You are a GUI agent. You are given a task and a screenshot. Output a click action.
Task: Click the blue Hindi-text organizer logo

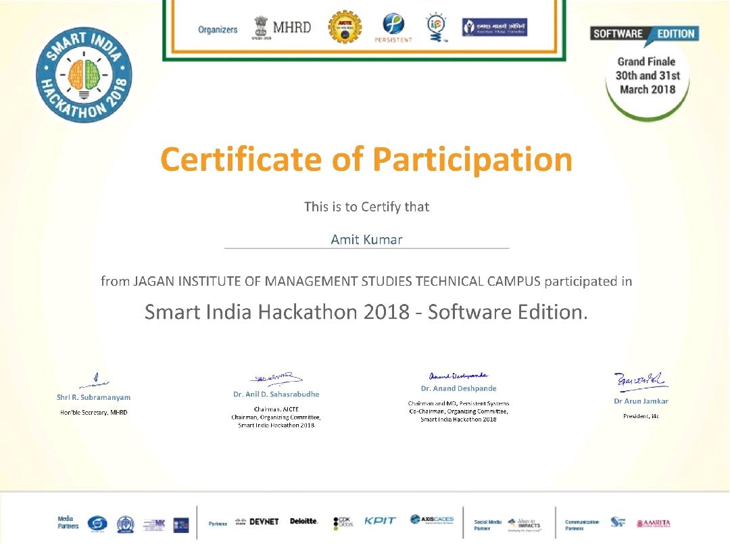pos(494,27)
